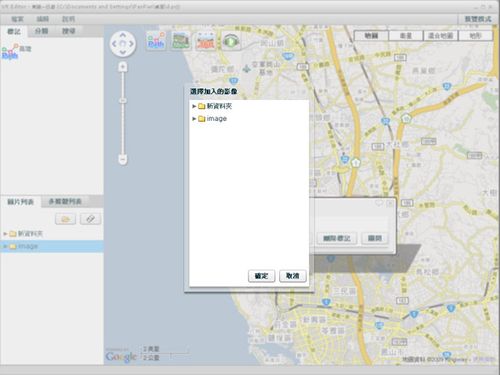Click the eraser button in the picture list panel
This screenshot has width=500, height=375.
pyautogui.click(x=90, y=219)
